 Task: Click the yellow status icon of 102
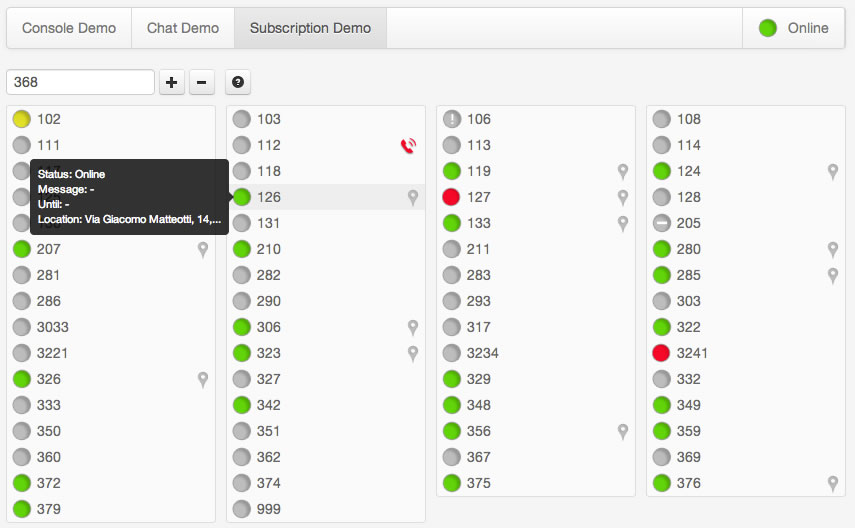[x=22, y=120]
